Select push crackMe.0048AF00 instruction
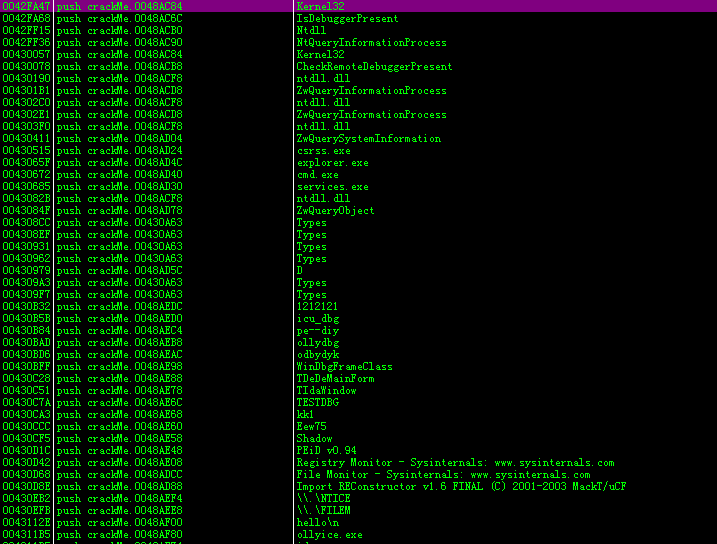Screen dimensions: 717x544 pyautogui.click(x=119, y=523)
